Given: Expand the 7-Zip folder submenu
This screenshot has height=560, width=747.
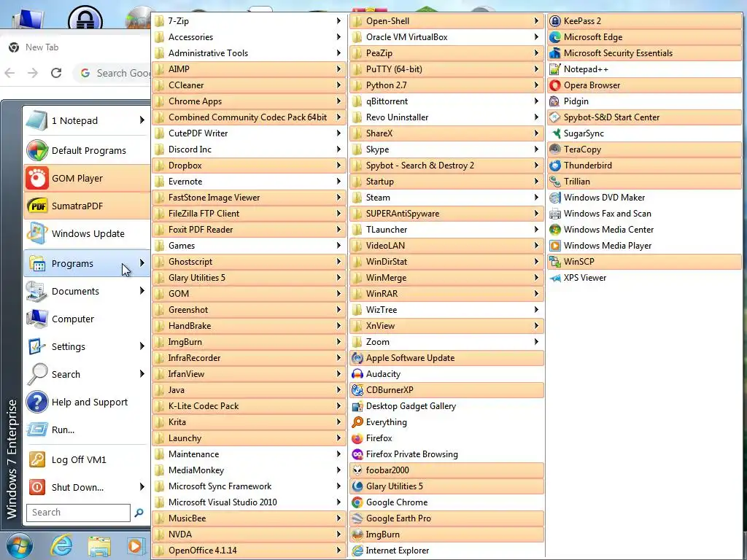Looking at the screenshot, I should tap(249, 21).
